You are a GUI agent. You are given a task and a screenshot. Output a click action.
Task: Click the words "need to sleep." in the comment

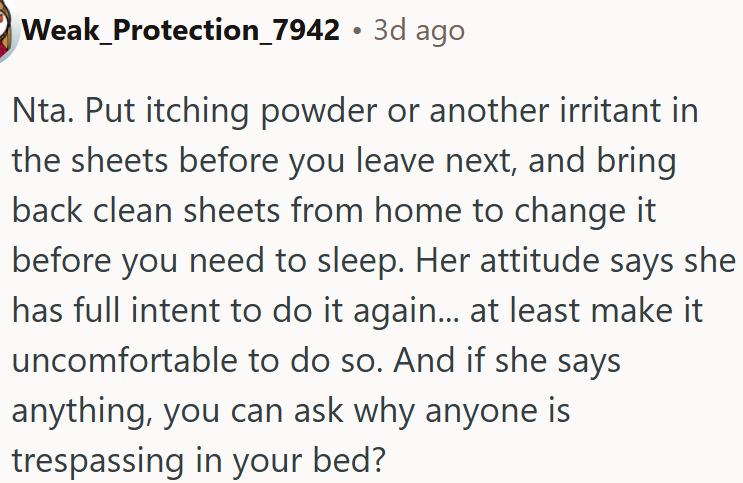click(x=297, y=262)
